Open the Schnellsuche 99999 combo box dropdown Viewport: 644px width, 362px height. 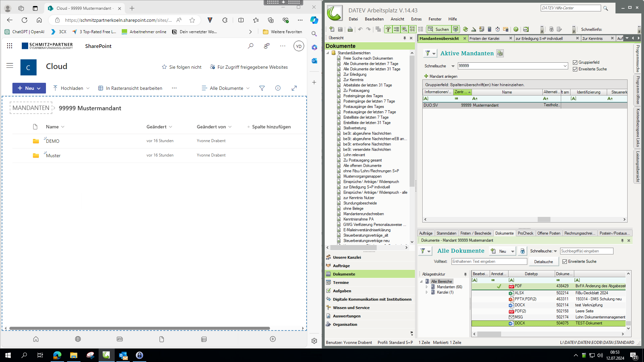coord(565,66)
